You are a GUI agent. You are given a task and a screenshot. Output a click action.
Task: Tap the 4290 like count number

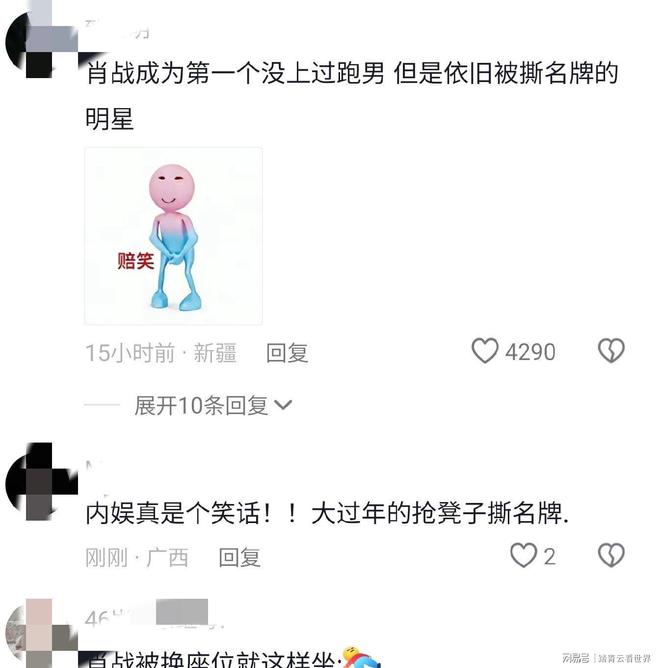pos(530,352)
